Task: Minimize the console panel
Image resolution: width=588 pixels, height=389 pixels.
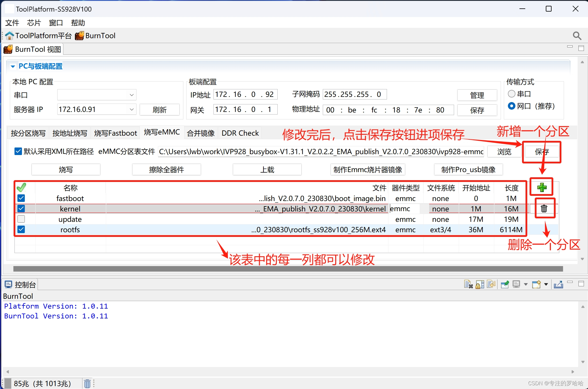Action: pyautogui.click(x=570, y=282)
